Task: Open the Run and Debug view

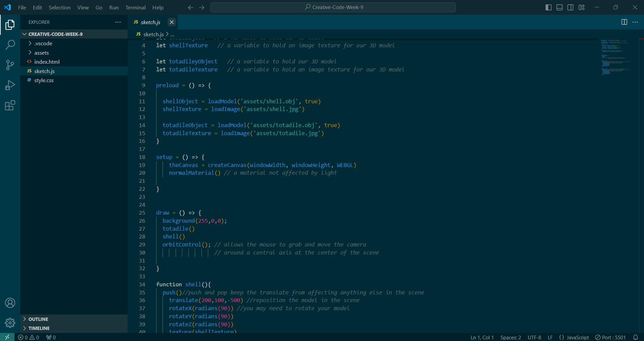Action: (x=10, y=85)
